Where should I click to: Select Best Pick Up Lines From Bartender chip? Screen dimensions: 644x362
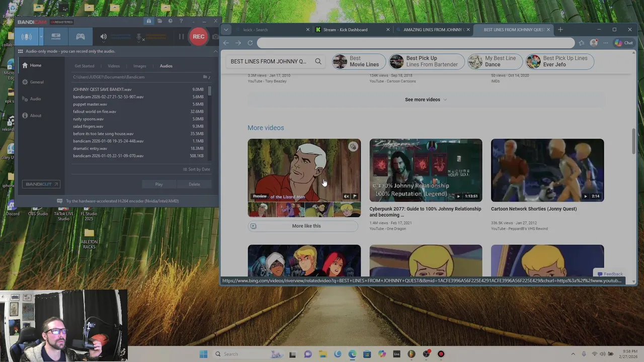pos(427,61)
